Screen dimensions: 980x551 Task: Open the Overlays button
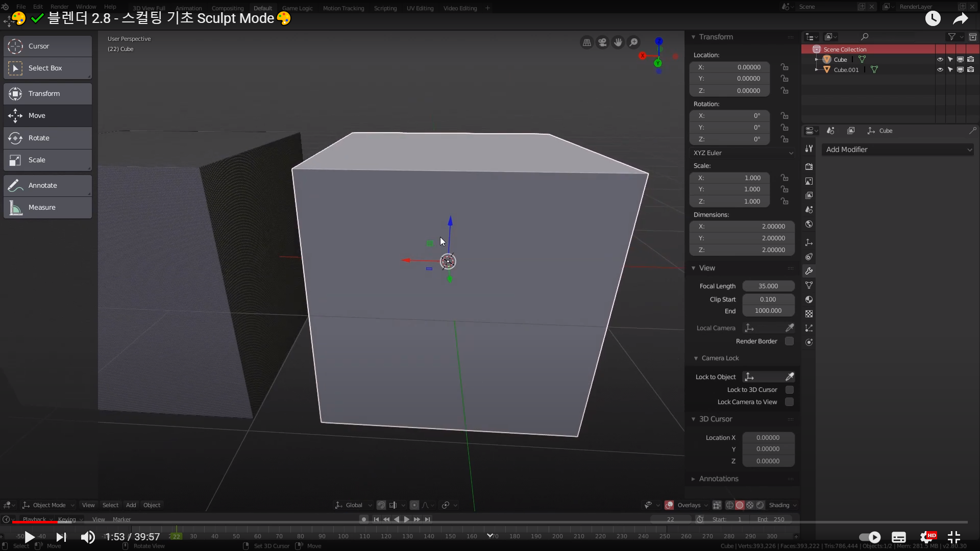[x=689, y=505]
